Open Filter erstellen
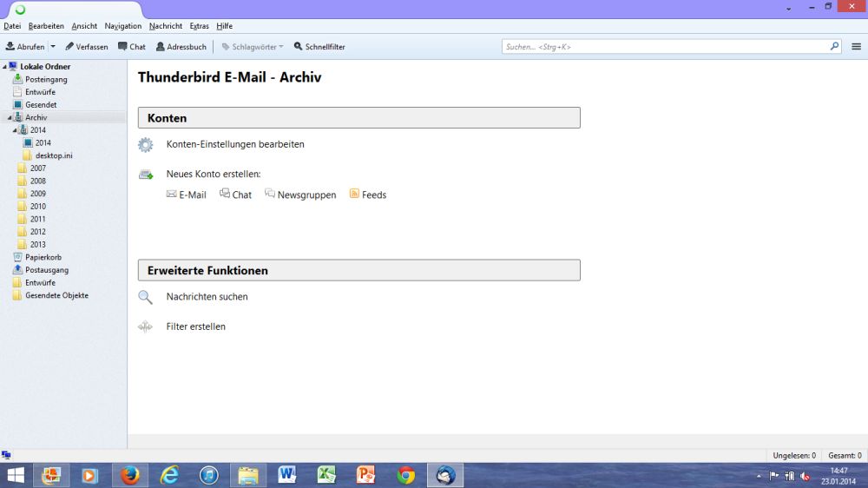 tap(196, 326)
